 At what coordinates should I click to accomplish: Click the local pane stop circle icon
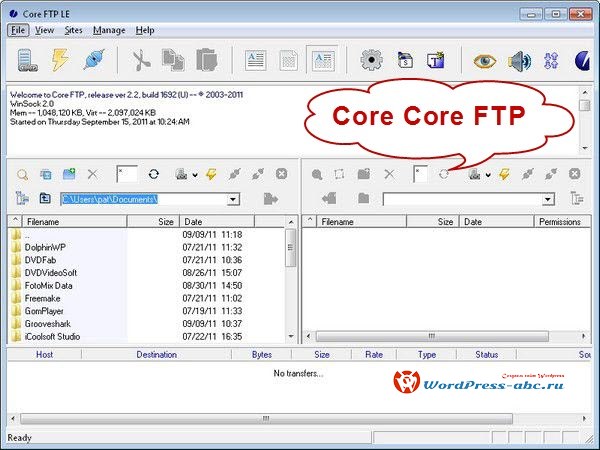point(281,174)
